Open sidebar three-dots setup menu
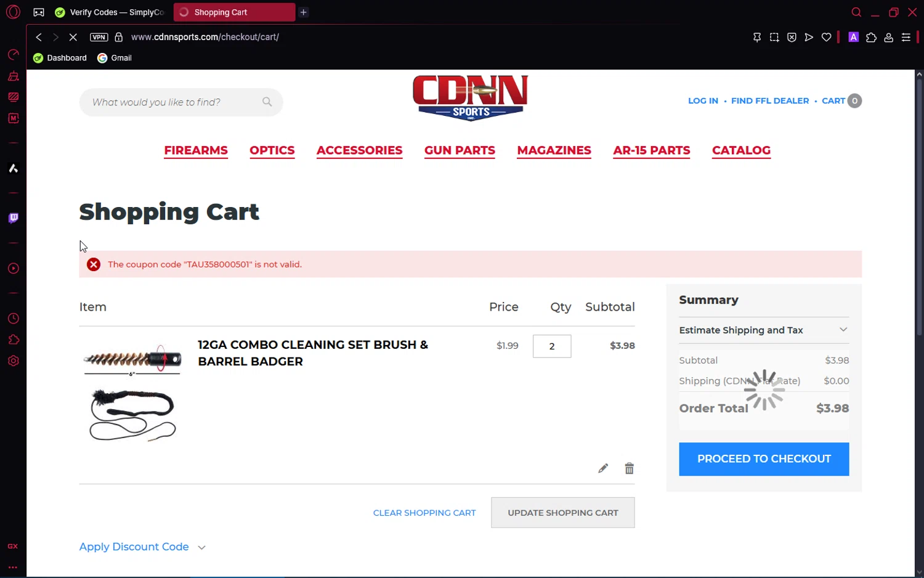924x578 pixels. [13, 567]
